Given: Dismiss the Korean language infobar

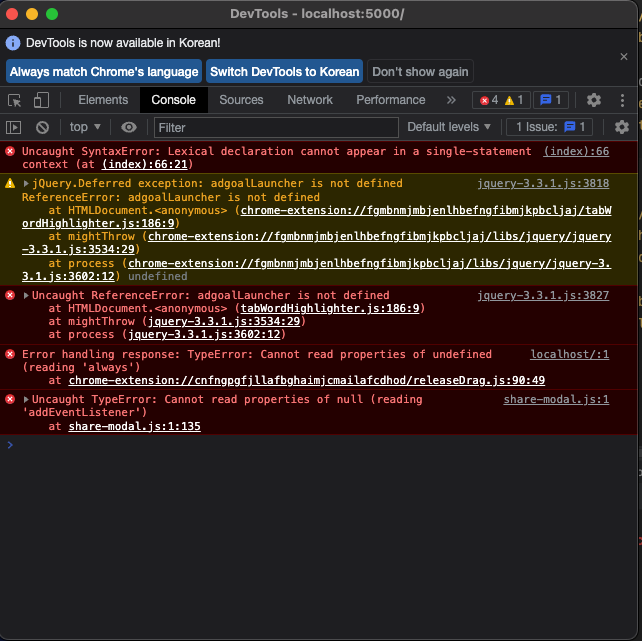Looking at the screenshot, I should [624, 56].
